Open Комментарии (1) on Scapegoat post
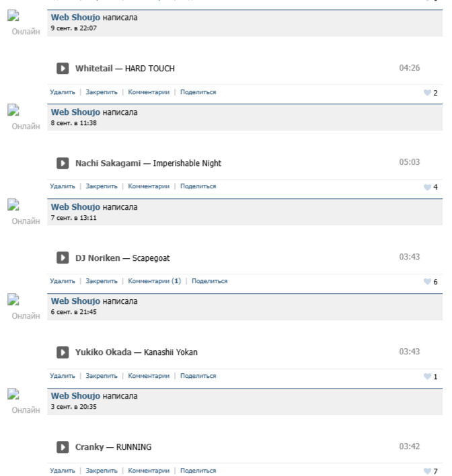 tap(155, 281)
